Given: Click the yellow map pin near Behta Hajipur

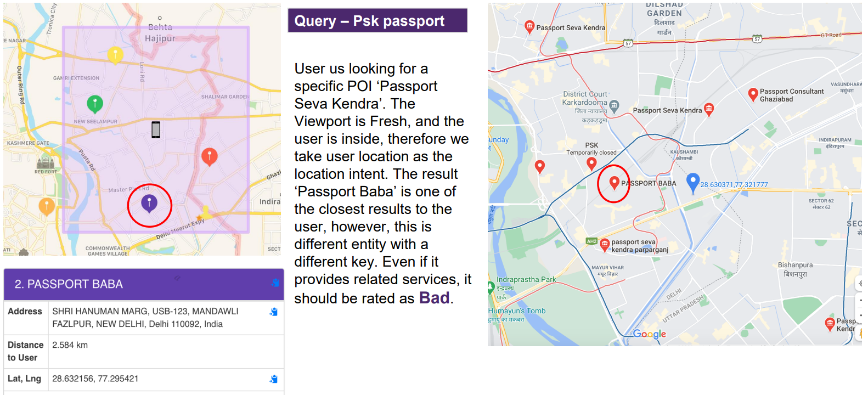Looking at the screenshot, I should coord(115,55).
